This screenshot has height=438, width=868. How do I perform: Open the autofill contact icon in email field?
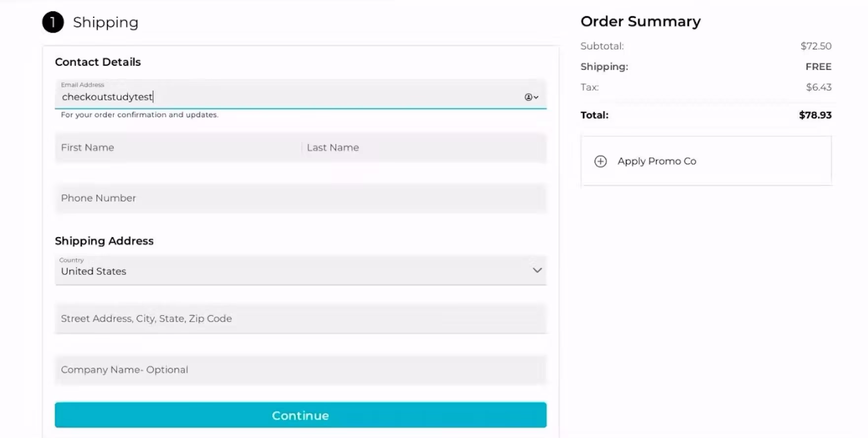[x=531, y=97]
